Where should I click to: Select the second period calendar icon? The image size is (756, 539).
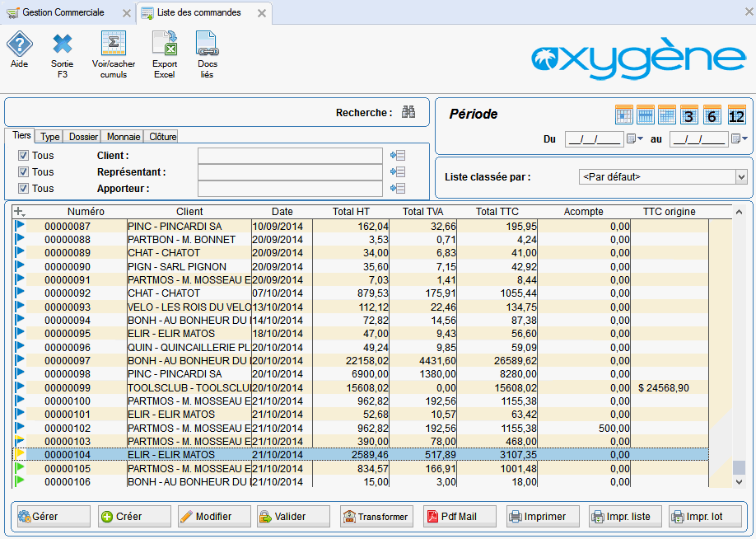click(x=646, y=115)
